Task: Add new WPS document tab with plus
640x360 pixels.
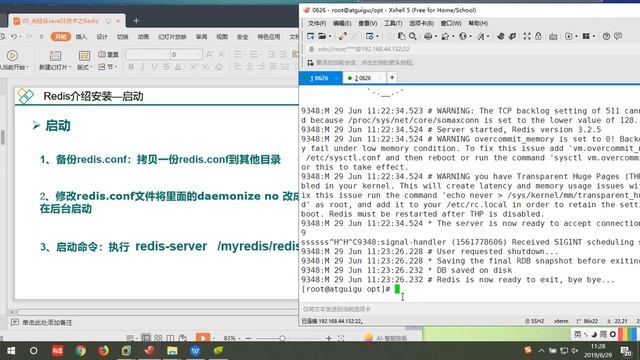Action: pos(136,20)
